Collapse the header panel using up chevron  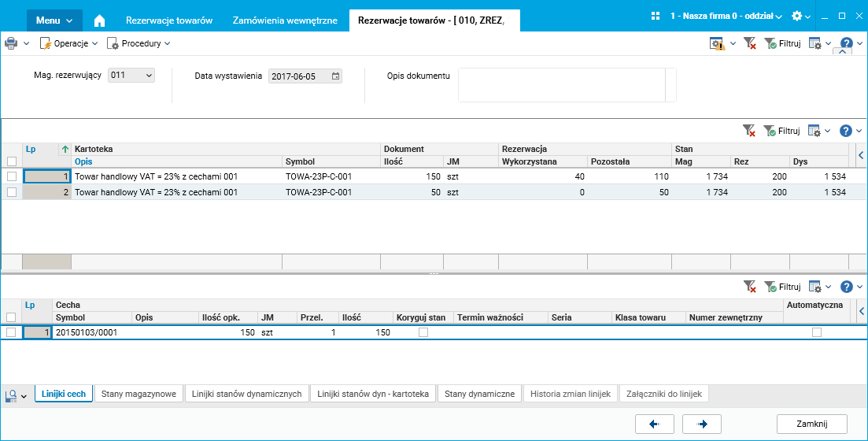(x=842, y=51)
